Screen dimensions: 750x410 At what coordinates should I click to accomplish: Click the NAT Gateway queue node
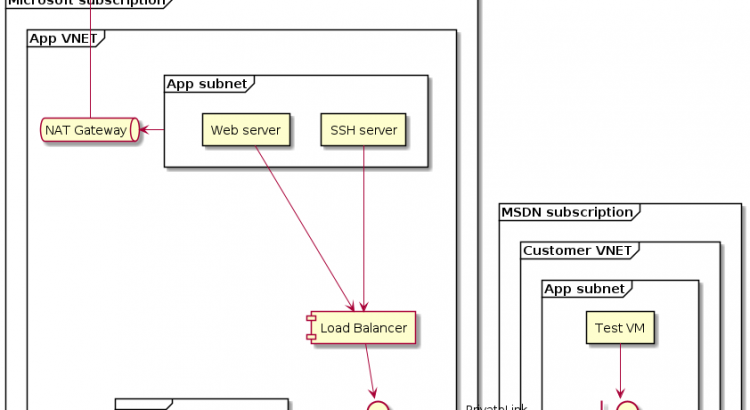(90, 130)
